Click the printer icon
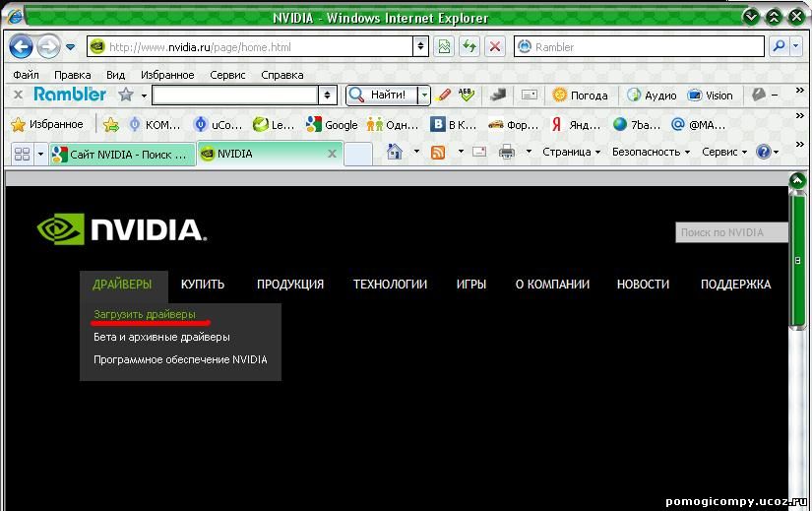812x511 pixels. tap(507, 152)
